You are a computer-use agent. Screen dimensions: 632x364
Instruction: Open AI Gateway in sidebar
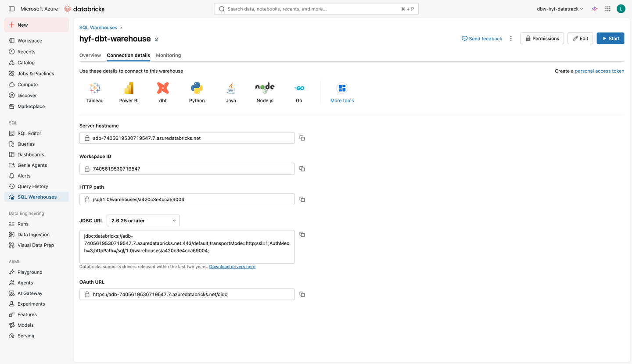coord(36,293)
